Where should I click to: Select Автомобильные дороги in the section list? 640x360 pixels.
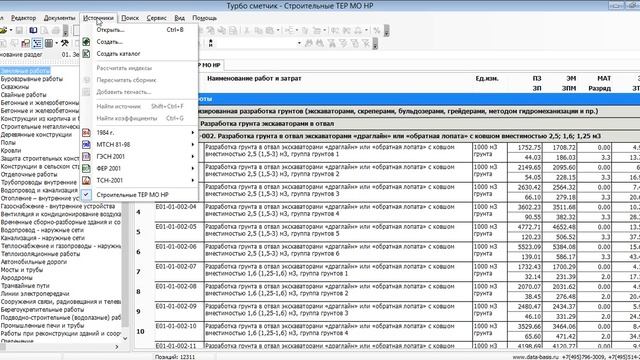point(34,262)
